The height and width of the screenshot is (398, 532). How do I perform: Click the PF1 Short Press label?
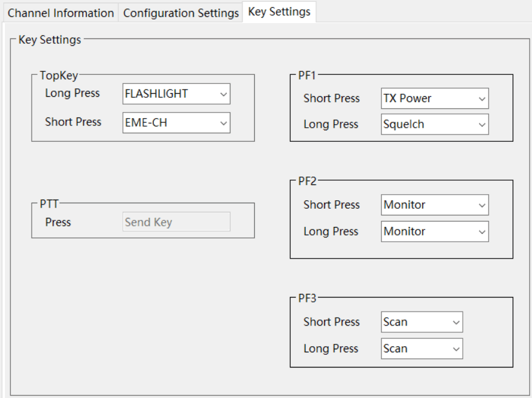coord(331,99)
